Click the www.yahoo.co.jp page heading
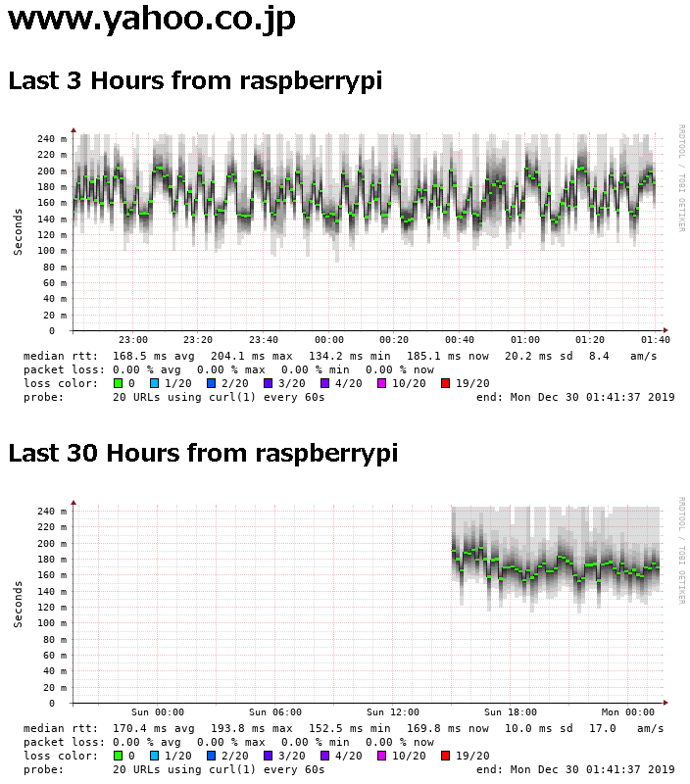Image resolution: width=690 pixels, height=784 pixels. [x=152, y=20]
